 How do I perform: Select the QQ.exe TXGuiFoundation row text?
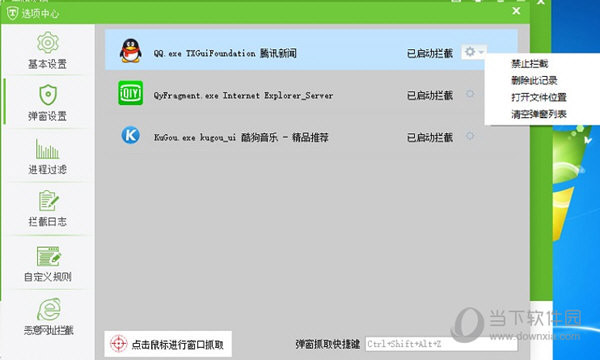225,53
